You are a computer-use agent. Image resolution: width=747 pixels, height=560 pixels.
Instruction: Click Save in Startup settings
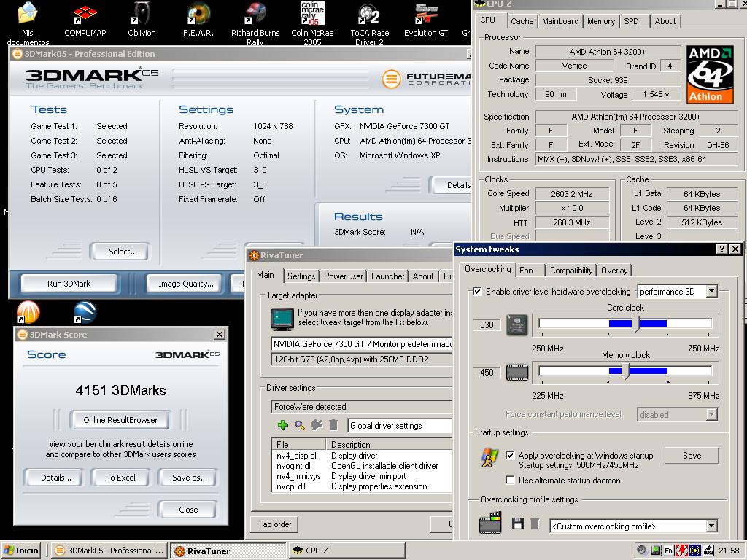coord(692,455)
